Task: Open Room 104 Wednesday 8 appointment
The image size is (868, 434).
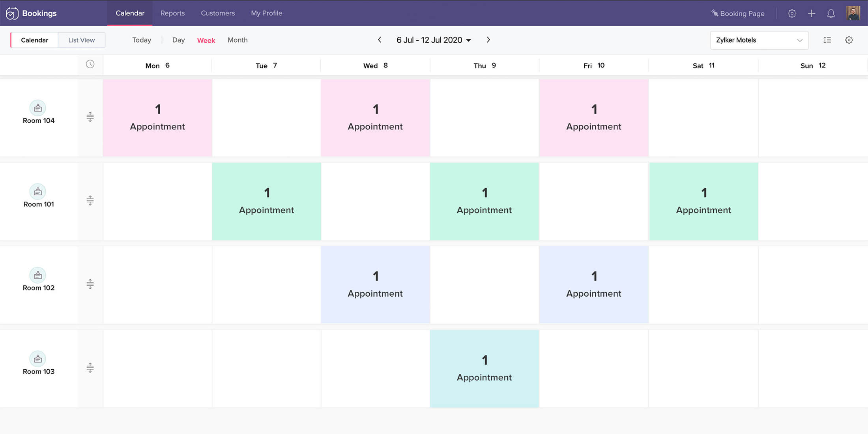Action: click(x=375, y=118)
